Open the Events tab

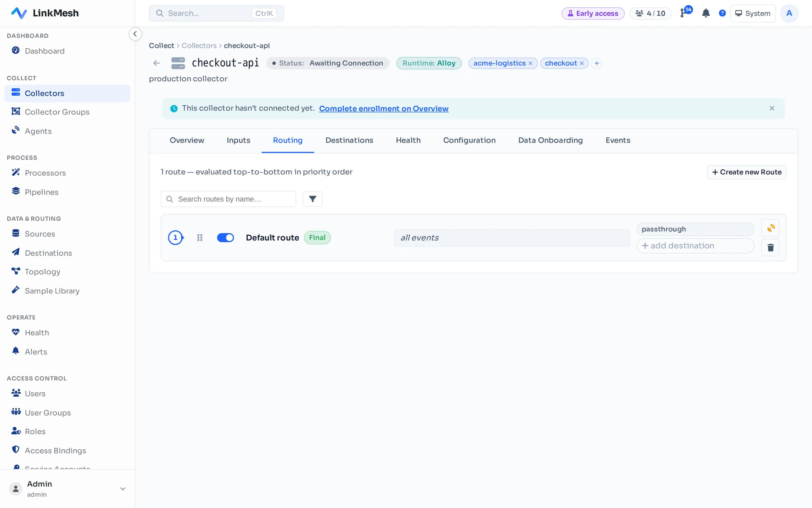pyautogui.click(x=618, y=141)
